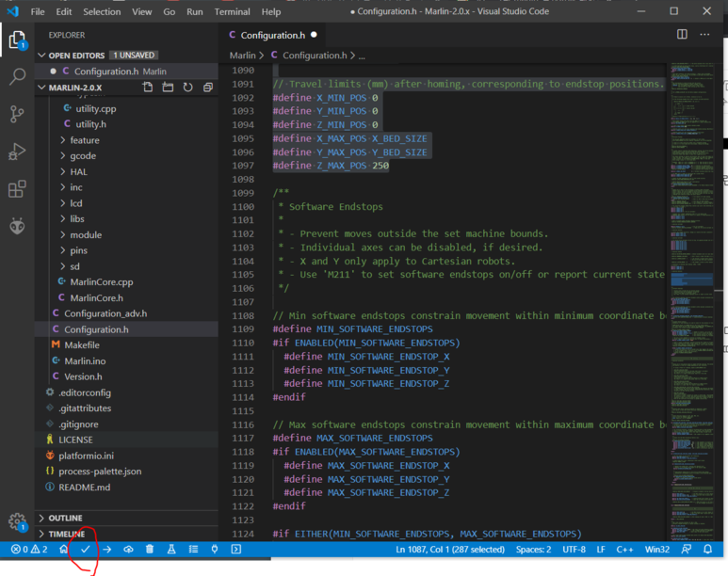Click PlatformIO Test flask icon

171,550
